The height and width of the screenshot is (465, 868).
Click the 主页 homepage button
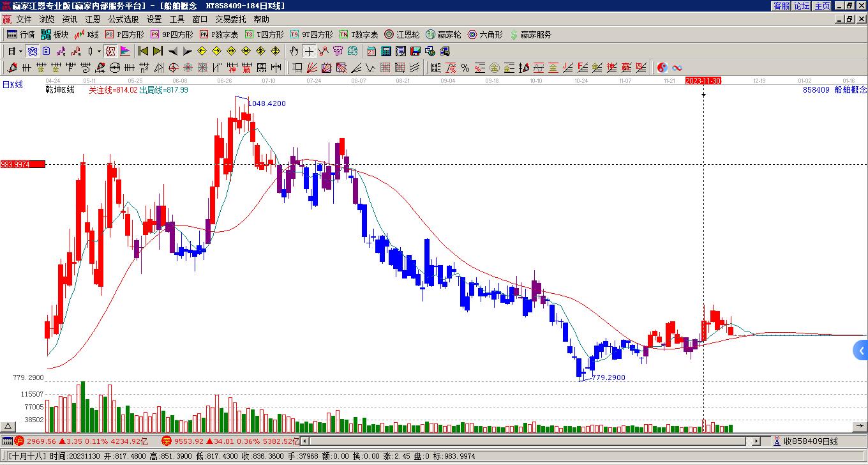tap(823, 6)
